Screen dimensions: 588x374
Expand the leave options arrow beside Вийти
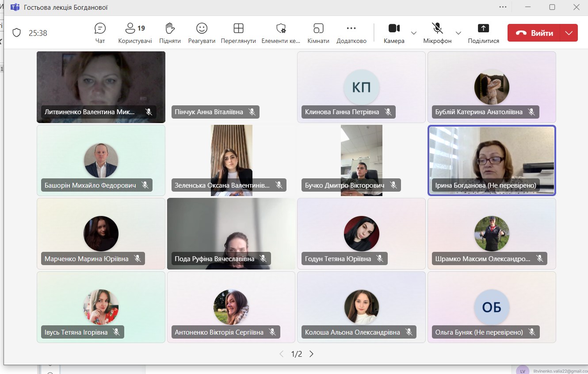569,33
